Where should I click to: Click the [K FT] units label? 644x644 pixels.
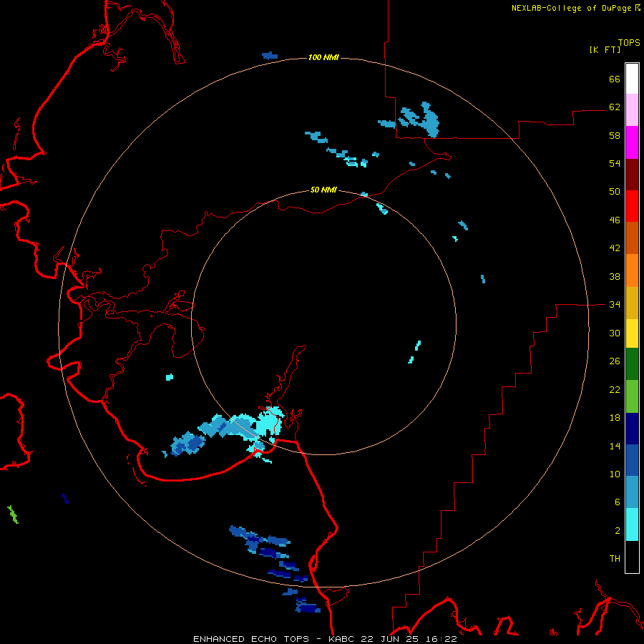pyautogui.click(x=605, y=49)
